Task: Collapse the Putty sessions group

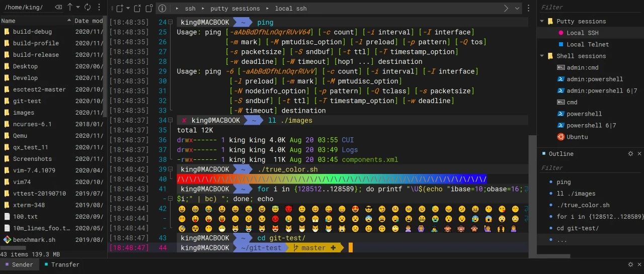Action: 542,21
